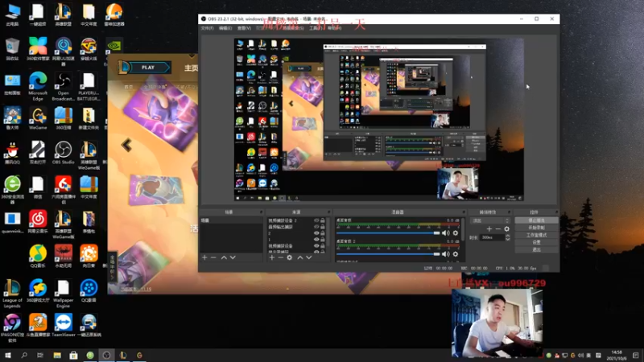Image resolution: width=644 pixels, height=362 pixels.
Task: Toggle lock on source named 2
Action: click(x=323, y=233)
